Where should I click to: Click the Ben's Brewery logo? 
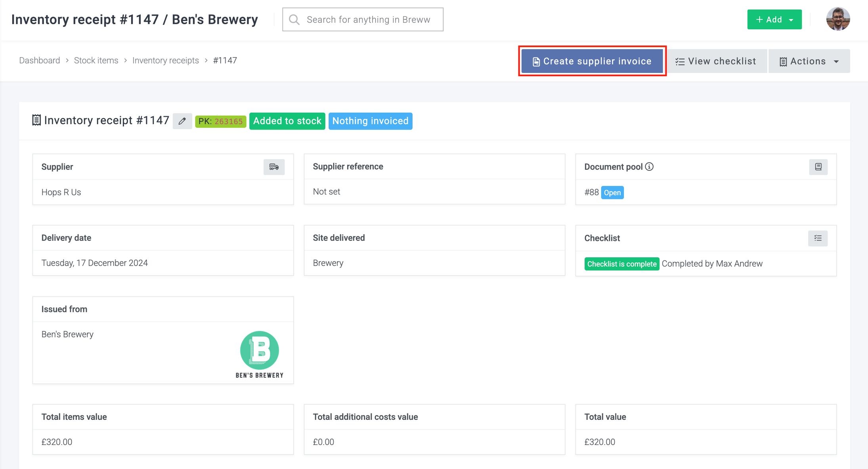(260, 354)
